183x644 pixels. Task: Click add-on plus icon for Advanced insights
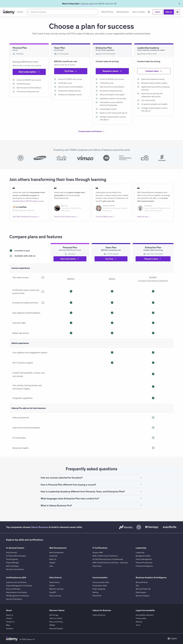[x=153, y=448]
